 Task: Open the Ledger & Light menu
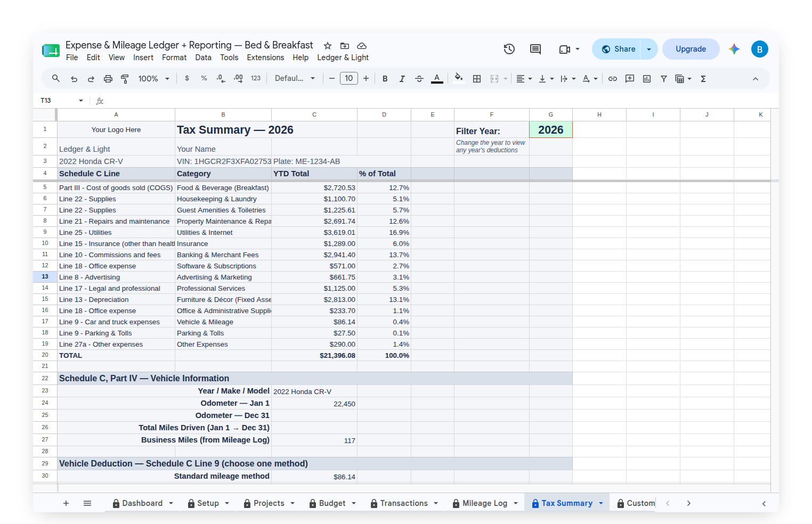tap(343, 58)
